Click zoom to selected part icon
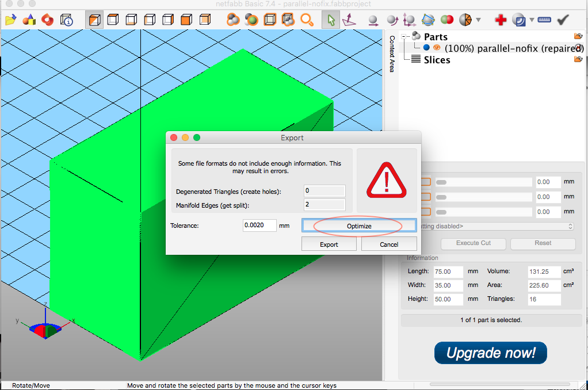The width and height of the screenshot is (588, 390). pos(251,20)
